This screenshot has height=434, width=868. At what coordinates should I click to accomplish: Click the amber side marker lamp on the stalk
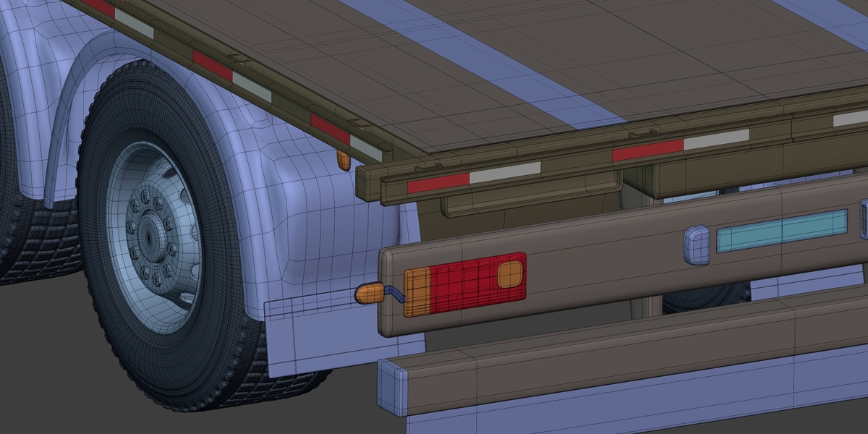369,293
